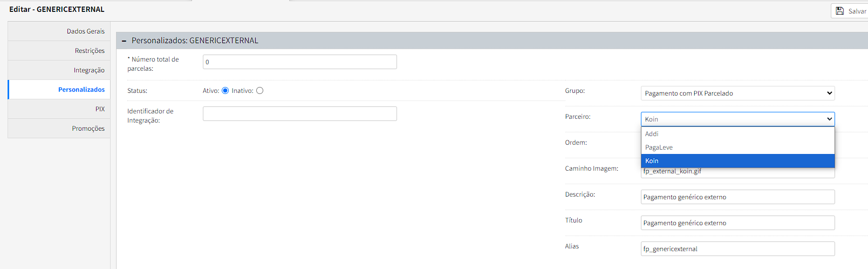Click the Salvar floppy disk icon
The image size is (868, 269).
[840, 11]
